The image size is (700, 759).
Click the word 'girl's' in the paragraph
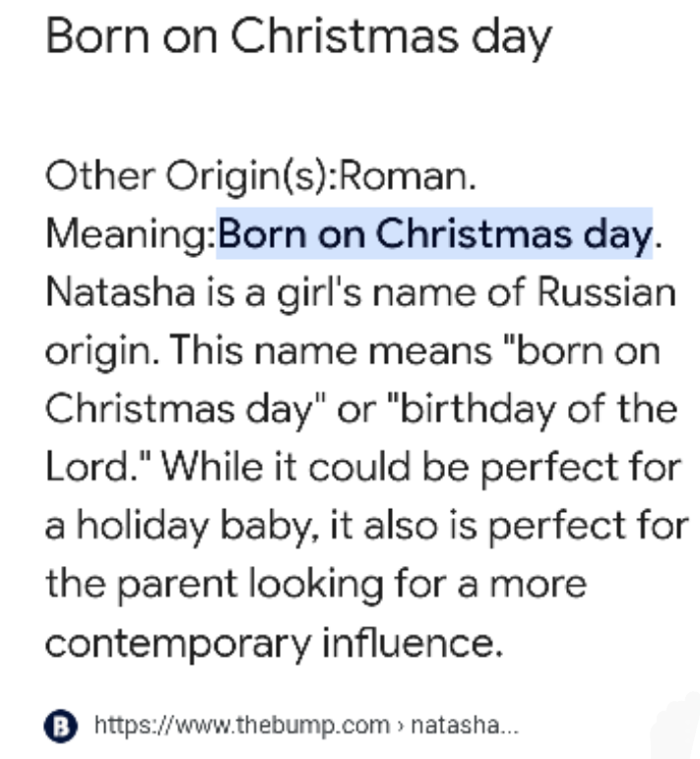(x=319, y=293)
